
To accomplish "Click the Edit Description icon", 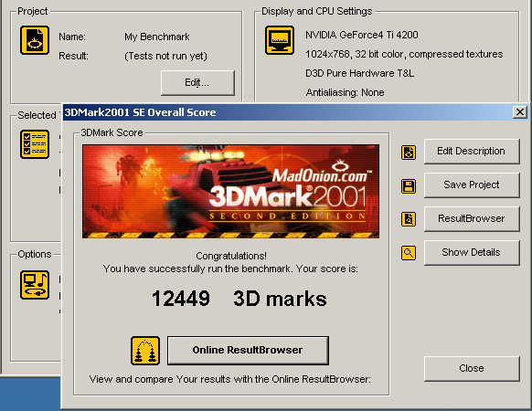I will [409, 153].
